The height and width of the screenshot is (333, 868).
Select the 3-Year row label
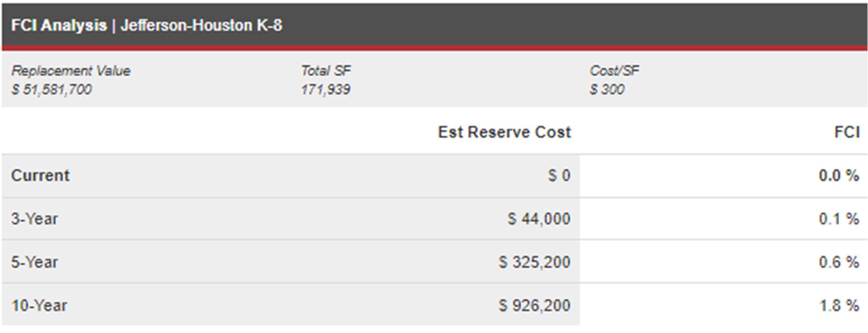point(34,219)
